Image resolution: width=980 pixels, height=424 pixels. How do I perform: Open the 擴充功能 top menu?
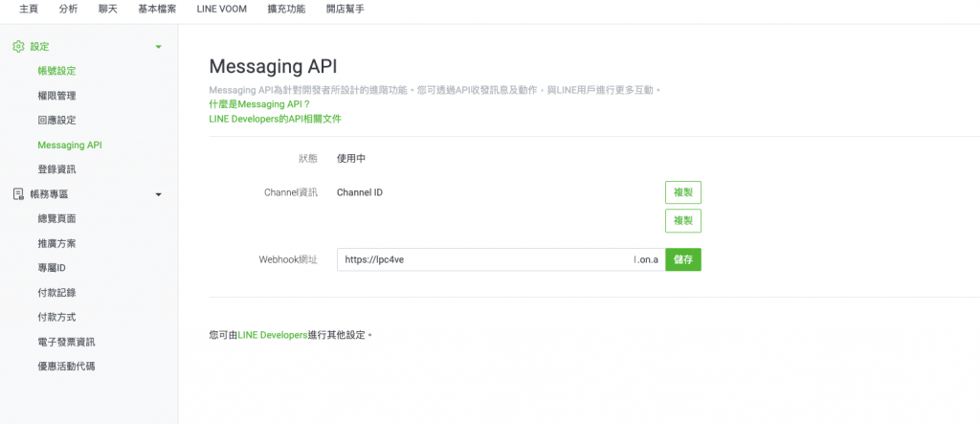(x=286, y=10)
